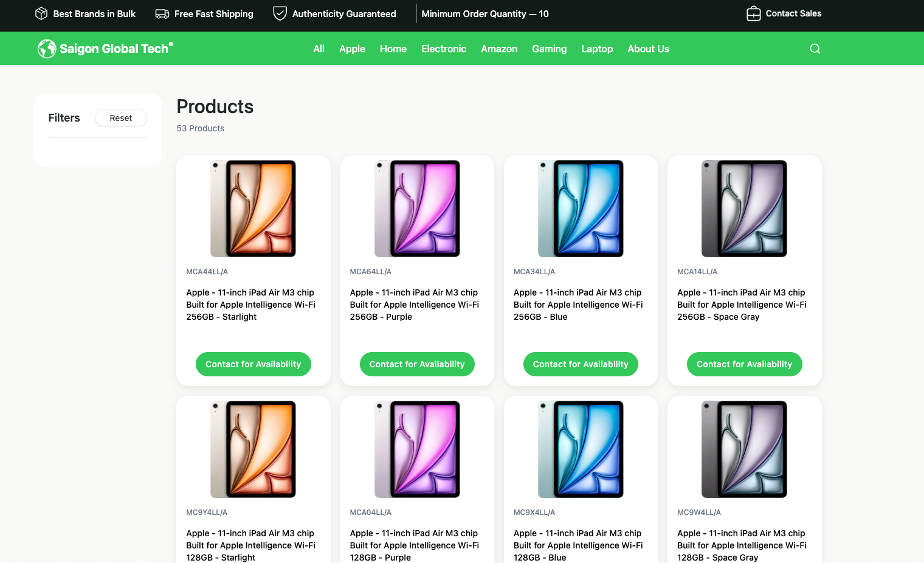Open the 256GB Blue iPad Air thumbnail
This screenshot has width=924, height=563.
click(581, 209)
